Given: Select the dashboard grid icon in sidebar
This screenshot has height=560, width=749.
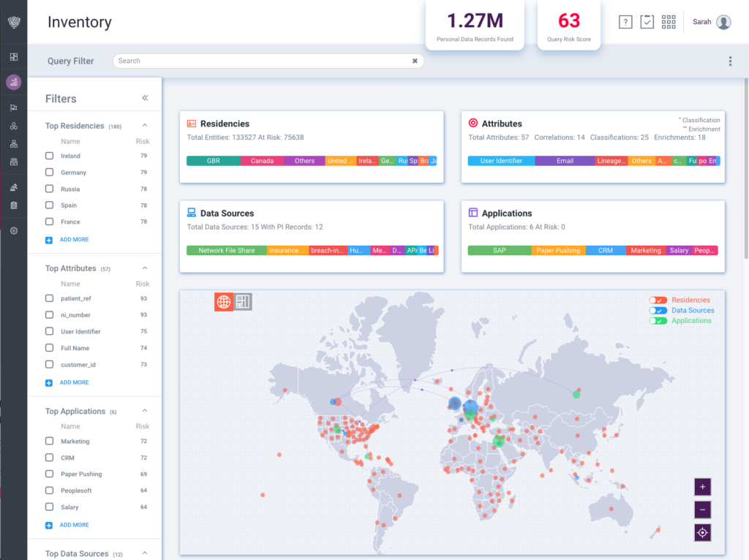Looking at the screenshot, I should coord(13,56).
